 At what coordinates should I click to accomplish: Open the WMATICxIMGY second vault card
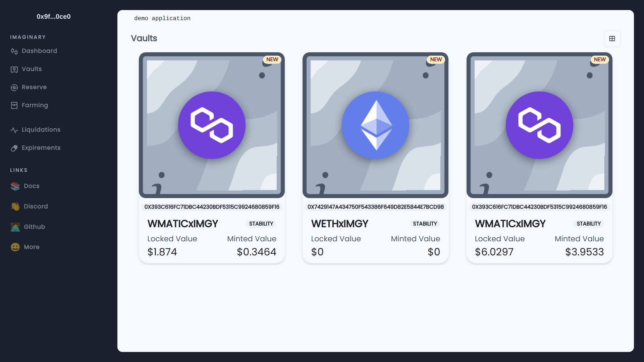539,157
